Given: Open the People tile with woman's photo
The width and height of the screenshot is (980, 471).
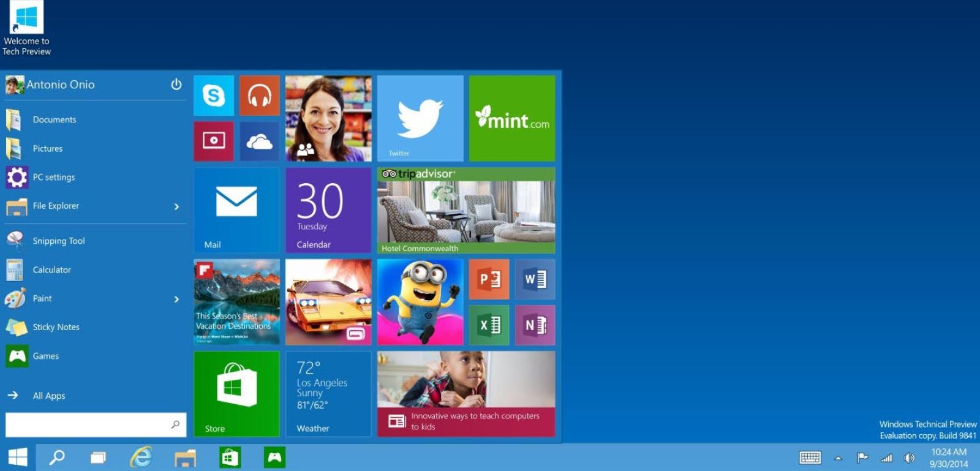Looking at the screenshot, I should coord(328,118).
